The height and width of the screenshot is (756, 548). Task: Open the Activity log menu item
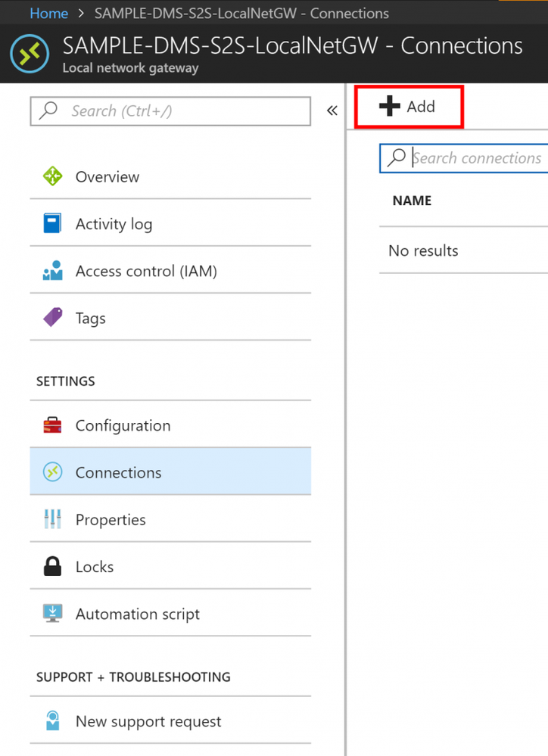coord(170,224)
